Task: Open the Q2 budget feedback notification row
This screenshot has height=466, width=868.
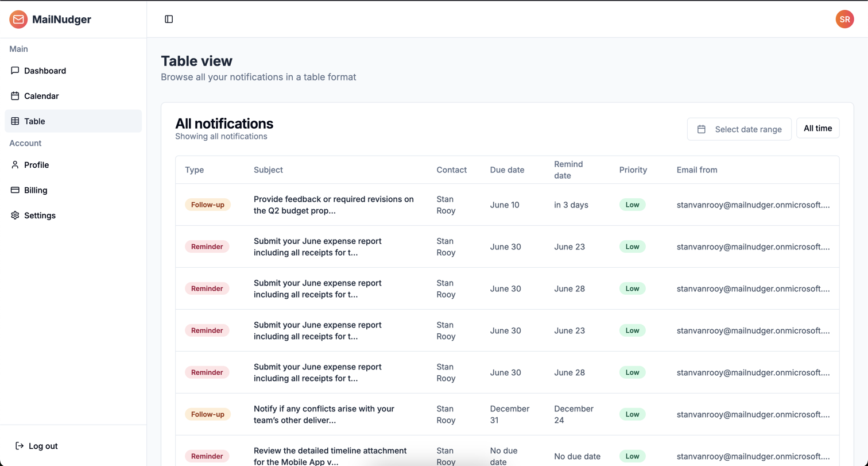Action: [x=334, y=205]
